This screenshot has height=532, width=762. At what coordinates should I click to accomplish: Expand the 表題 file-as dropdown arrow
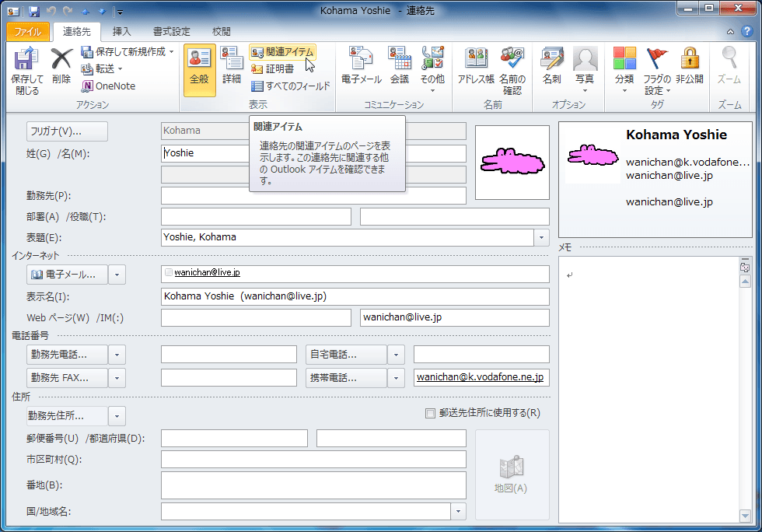541,238
